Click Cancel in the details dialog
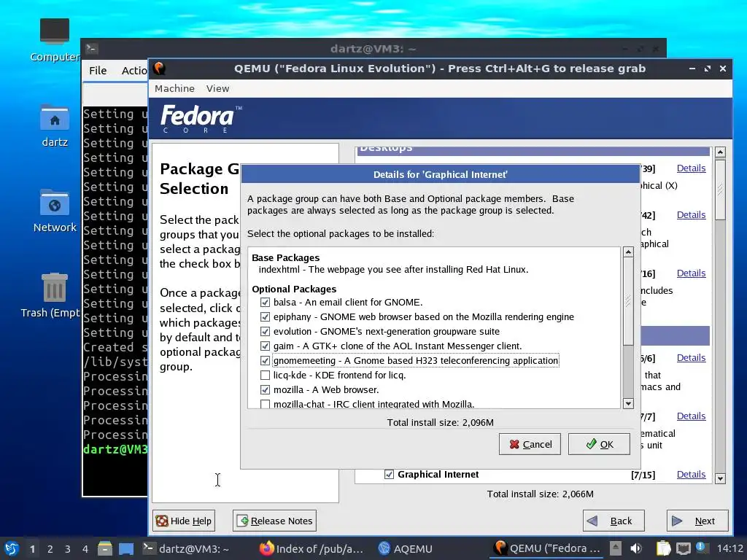The height and width of the screenshot is (560, 747). (530, 444)
